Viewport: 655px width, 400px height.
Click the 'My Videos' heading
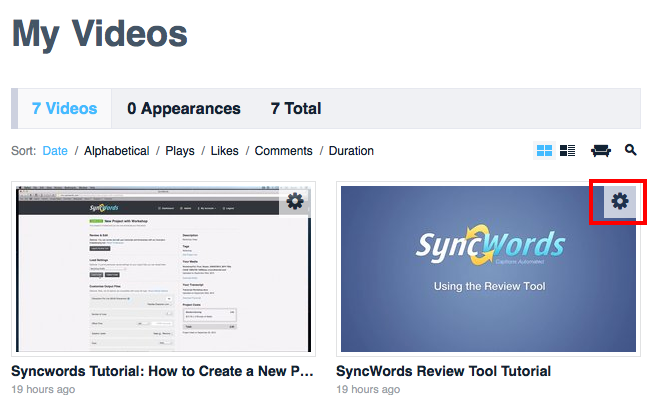click(100, 35)
